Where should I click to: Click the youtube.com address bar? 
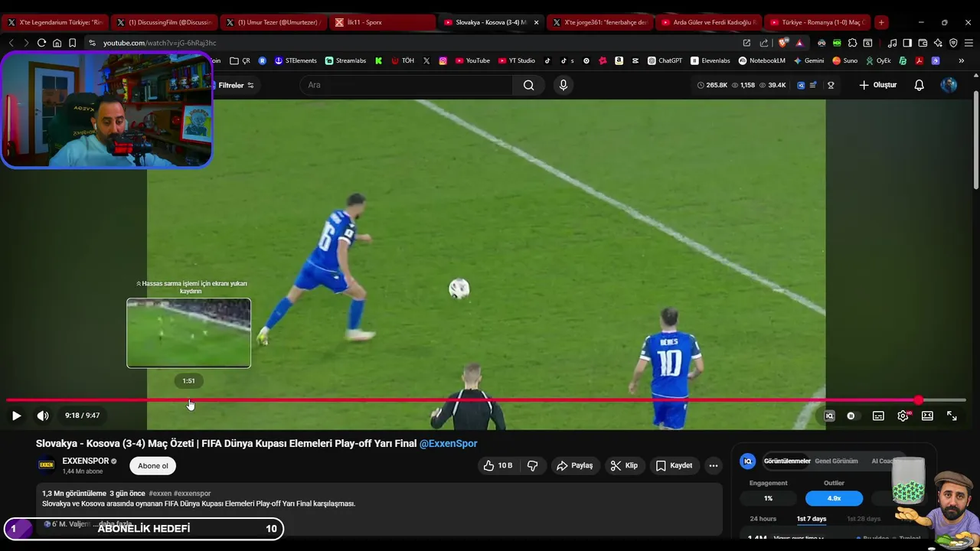pyautogui.click(x=413, y=43)
